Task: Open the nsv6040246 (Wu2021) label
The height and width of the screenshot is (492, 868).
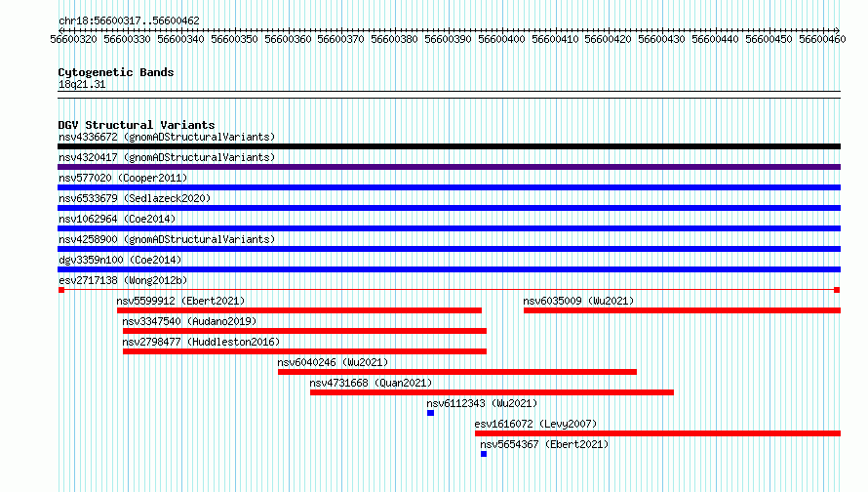Action: pyautogui.click(x=333, y=362)
